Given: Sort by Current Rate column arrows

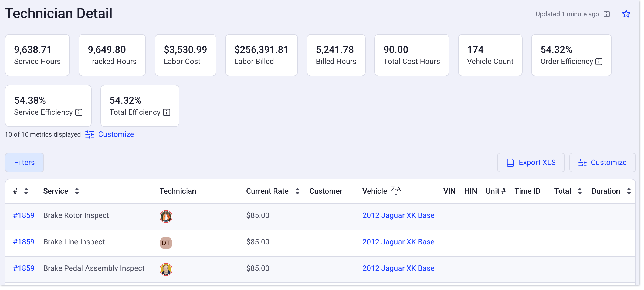Looking at the screenshot, I should point(297,191).
